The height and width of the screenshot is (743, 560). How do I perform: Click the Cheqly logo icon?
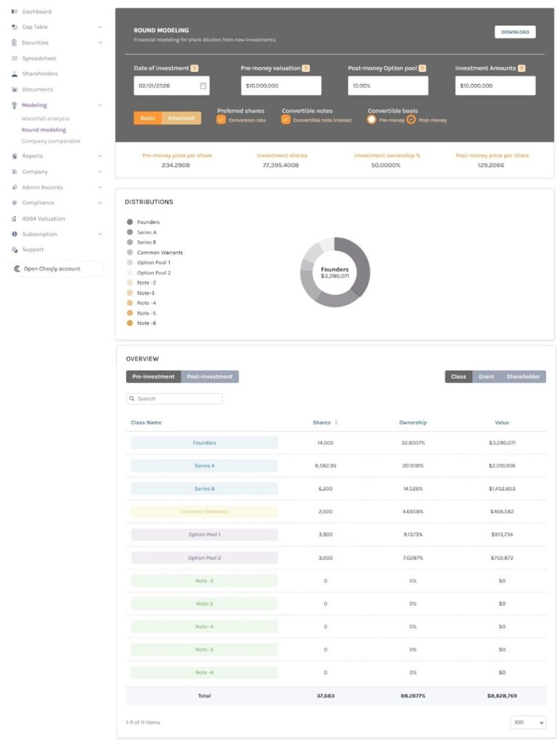coord(17,268)
